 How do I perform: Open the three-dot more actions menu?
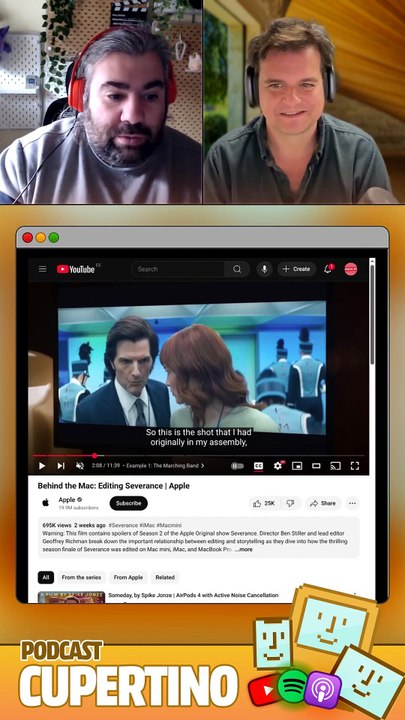(x=352, y=503)
